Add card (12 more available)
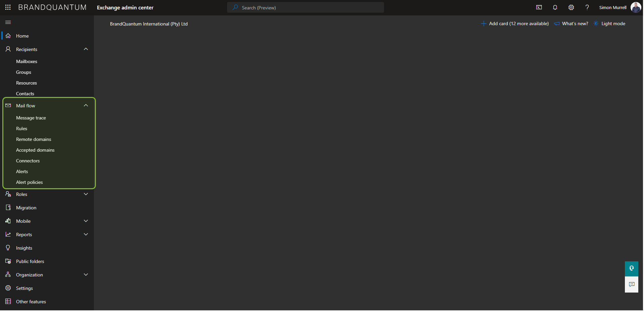This screenshot has width=644, height=311. click(x=515, y=23)
